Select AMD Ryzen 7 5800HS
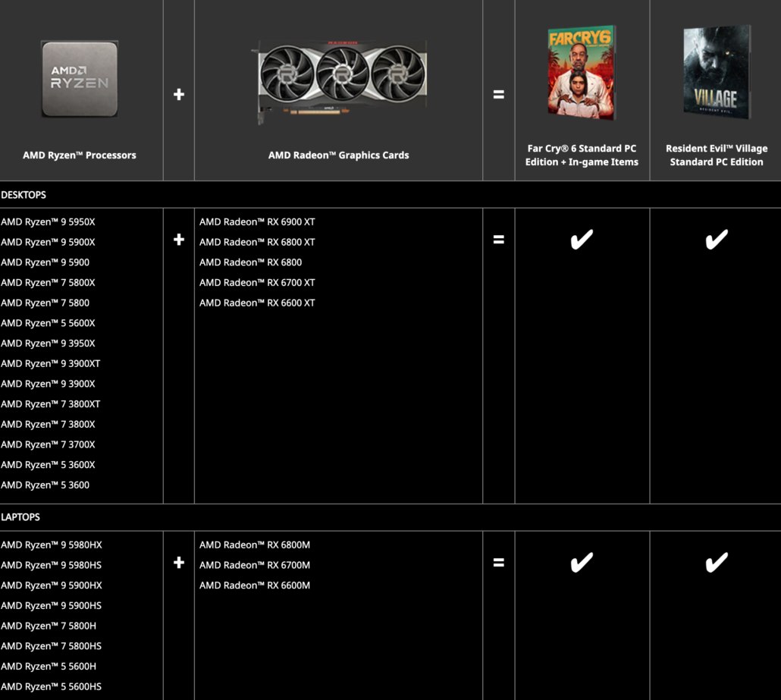Screen dimensions: 781x700 [x=52, y=646]
